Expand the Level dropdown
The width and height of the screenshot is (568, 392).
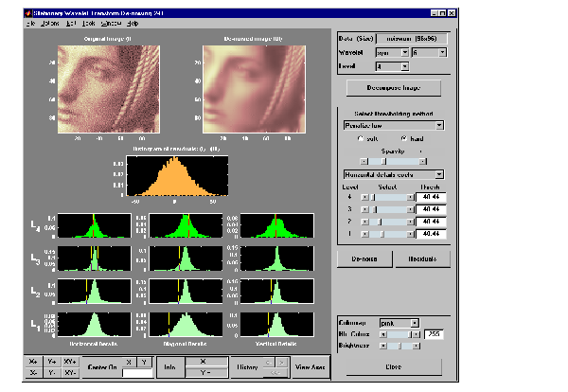tap(392, 66)
